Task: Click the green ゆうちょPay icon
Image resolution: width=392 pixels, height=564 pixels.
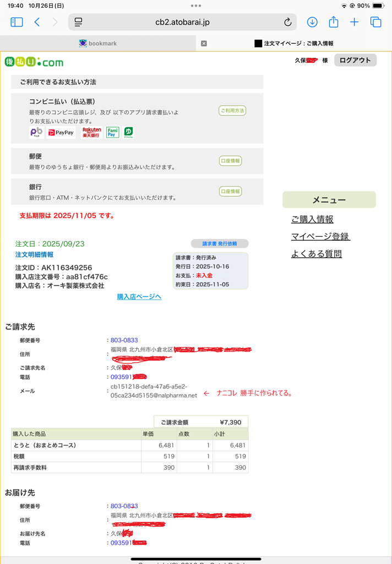Action: coord(128,132)
